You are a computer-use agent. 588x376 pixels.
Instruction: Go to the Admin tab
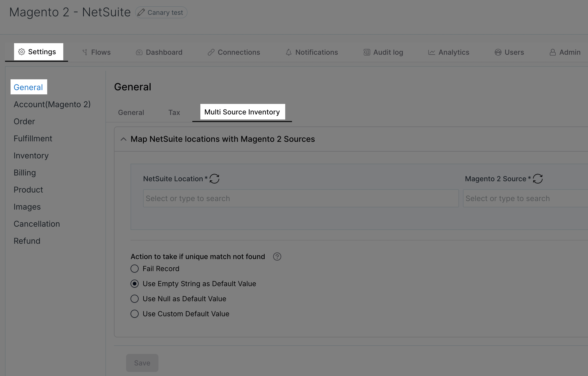[x=565, y=52]
